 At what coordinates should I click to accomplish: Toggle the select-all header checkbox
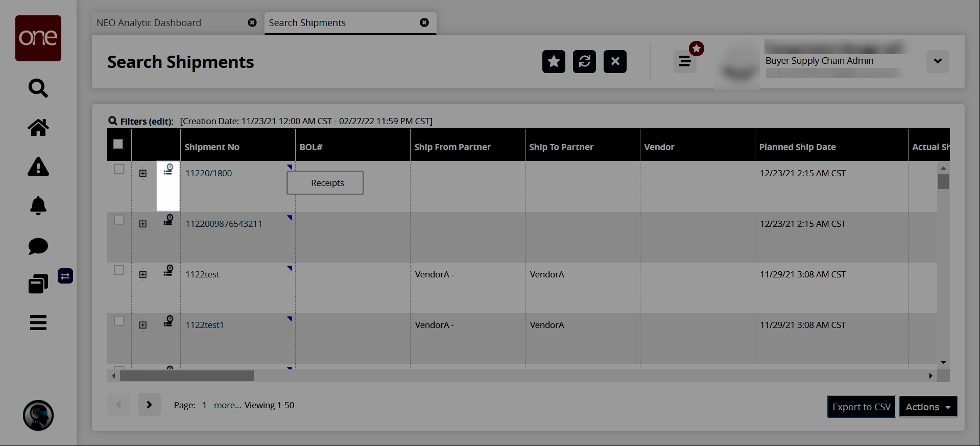point(118,144)
